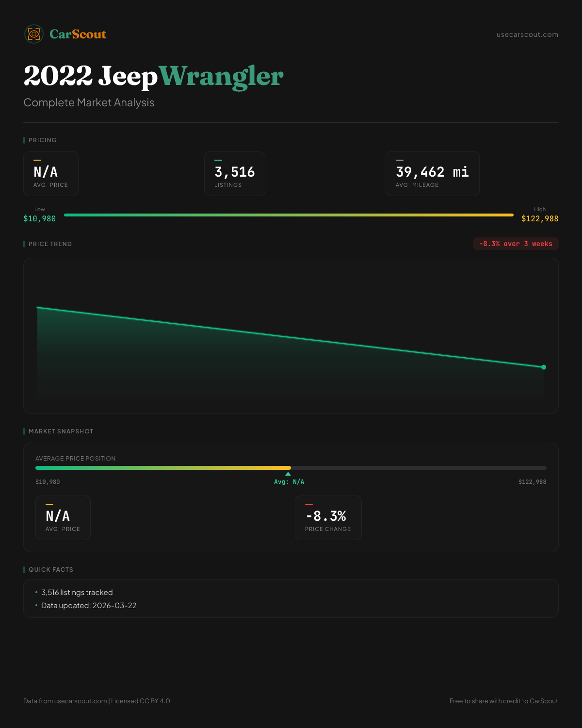Select the 39,462 mi Avg. Mileage card
Image resolution: width=582 pixels, height=728 pixels.
[x=432, y=174]
